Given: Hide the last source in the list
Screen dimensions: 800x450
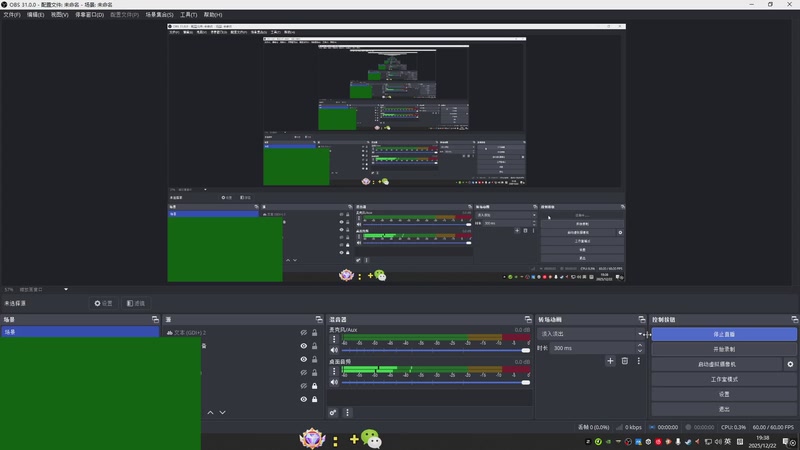Looking at the screenshot, I should point(304,399).
